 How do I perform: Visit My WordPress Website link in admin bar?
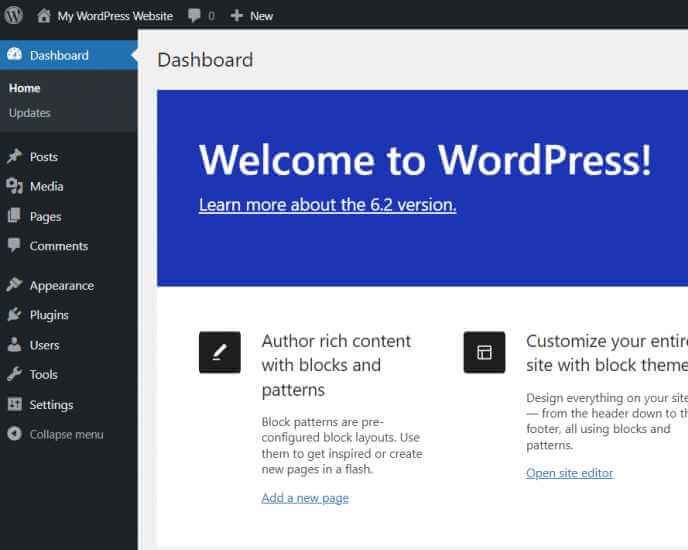pos(115,16)
